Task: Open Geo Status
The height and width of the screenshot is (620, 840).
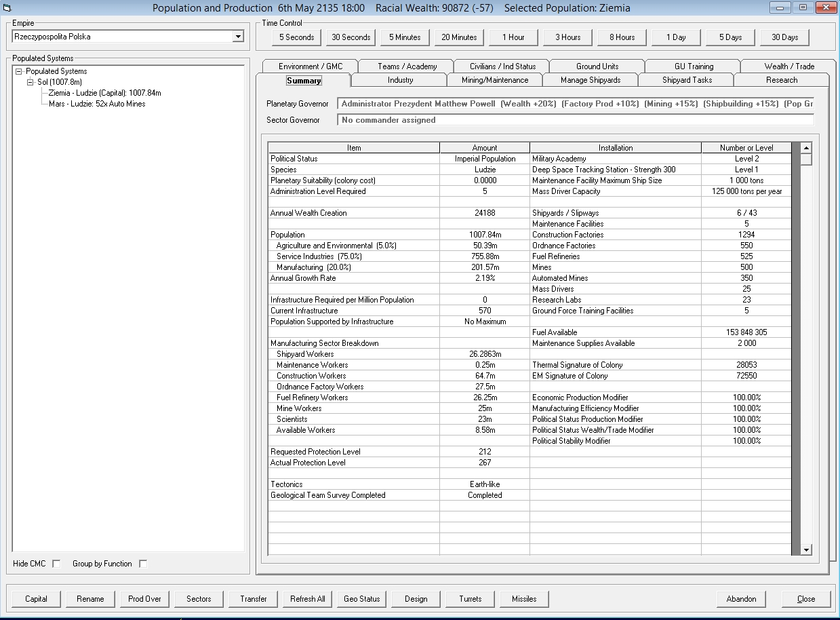Action: point(361,599)
